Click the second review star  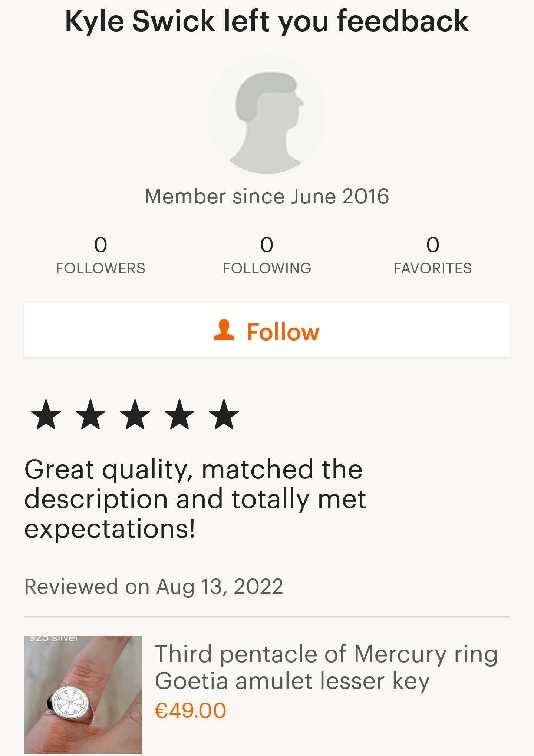click(x=90, y=415)
